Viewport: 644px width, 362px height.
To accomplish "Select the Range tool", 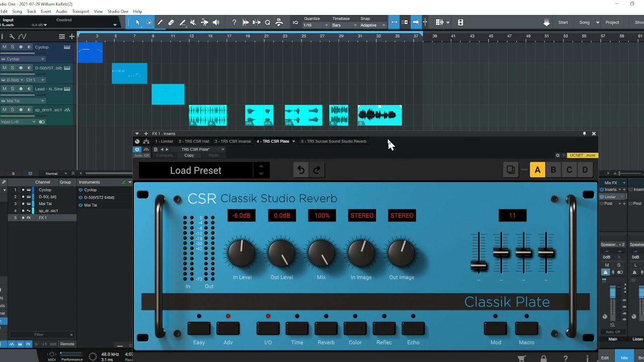I will click(149, 22).
